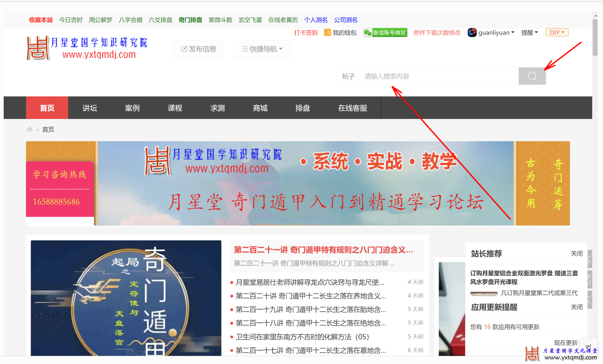Click the 首页 breadcrumb text

click(48, 129)
